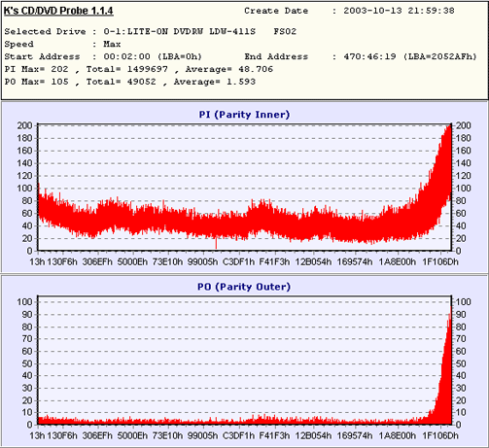Click 5000Eh on the PO chart axis
The image size is (489, 448).
pos(132,435)
